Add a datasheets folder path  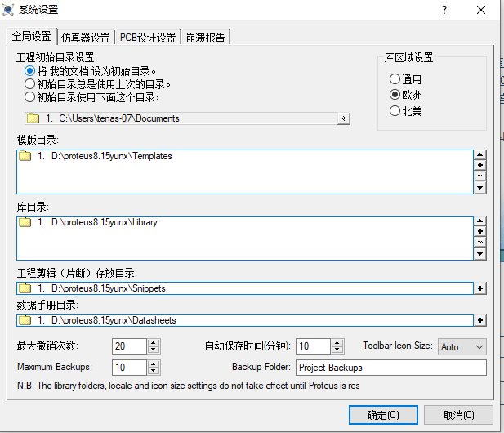point(480,320)
